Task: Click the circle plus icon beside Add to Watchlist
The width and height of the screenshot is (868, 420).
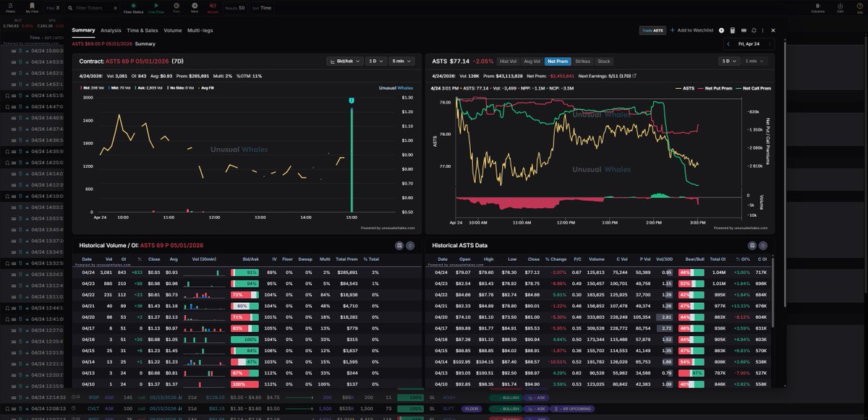Action: (721, 30)
